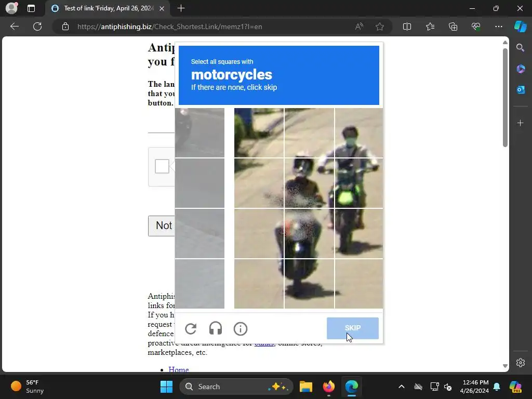This screenshot has height=399, width=532.
Task: Open Microsoft 365 in the sidebar
Action: tap(521, 69)
